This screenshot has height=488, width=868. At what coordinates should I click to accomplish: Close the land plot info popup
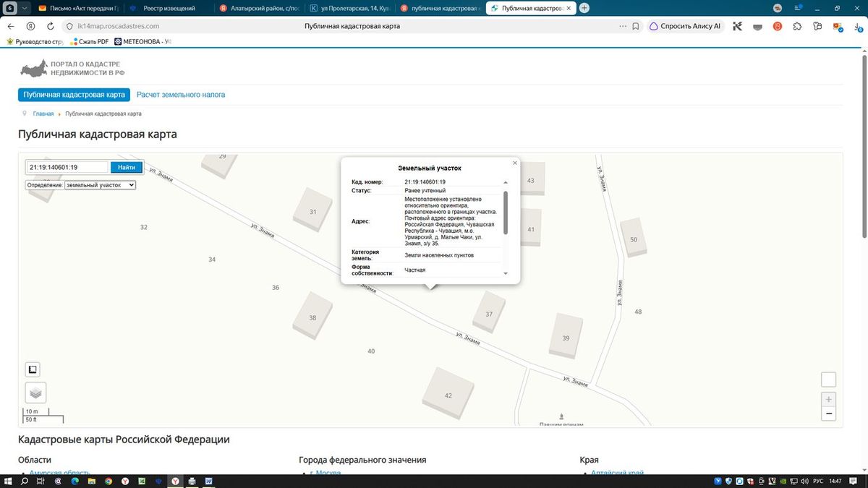click(515, 163)
